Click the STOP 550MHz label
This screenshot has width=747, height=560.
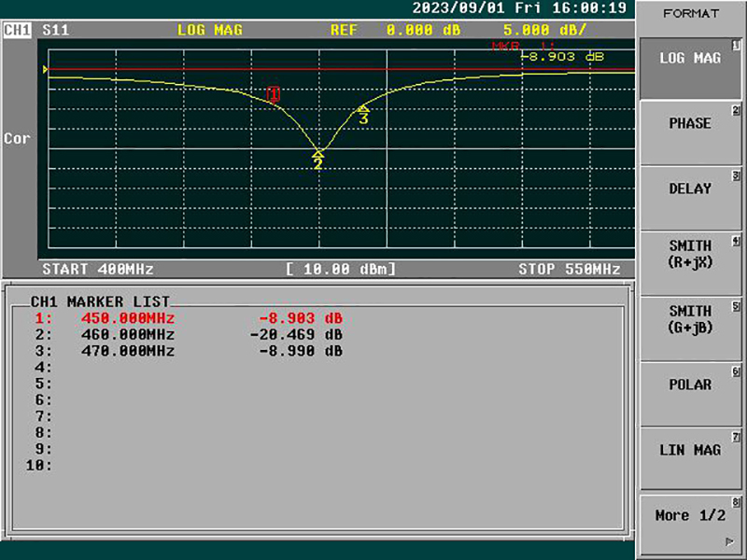coord(570,269)
